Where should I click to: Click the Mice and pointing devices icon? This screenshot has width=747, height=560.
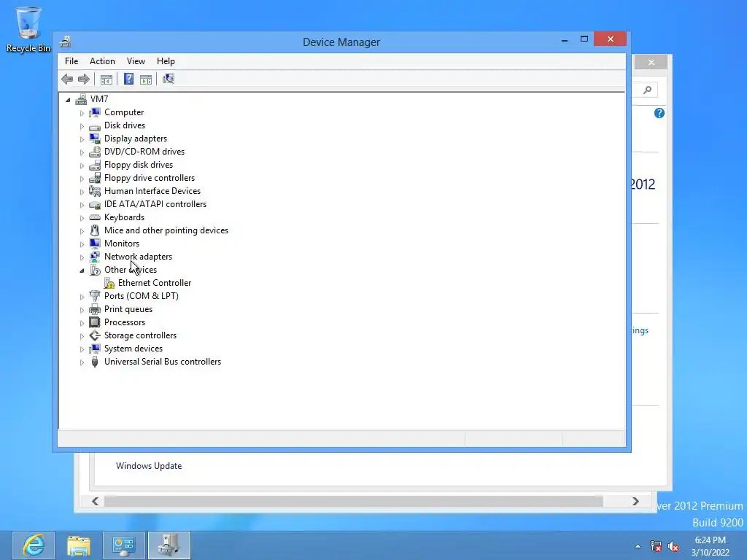coord(95,230)
